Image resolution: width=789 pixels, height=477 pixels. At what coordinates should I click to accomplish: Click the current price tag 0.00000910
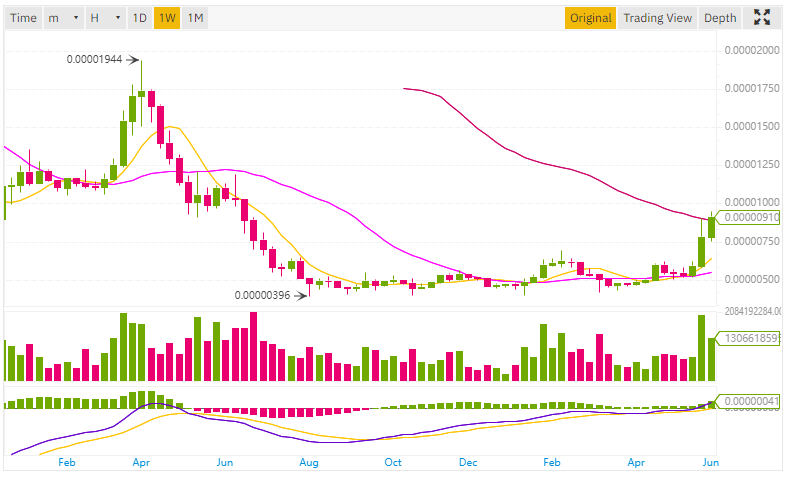click(748, 217)
